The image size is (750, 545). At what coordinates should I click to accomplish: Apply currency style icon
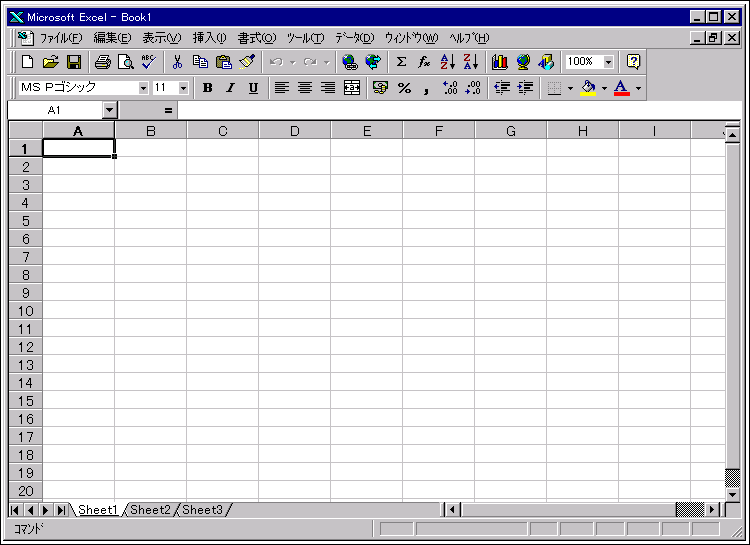tap(380, 88)
